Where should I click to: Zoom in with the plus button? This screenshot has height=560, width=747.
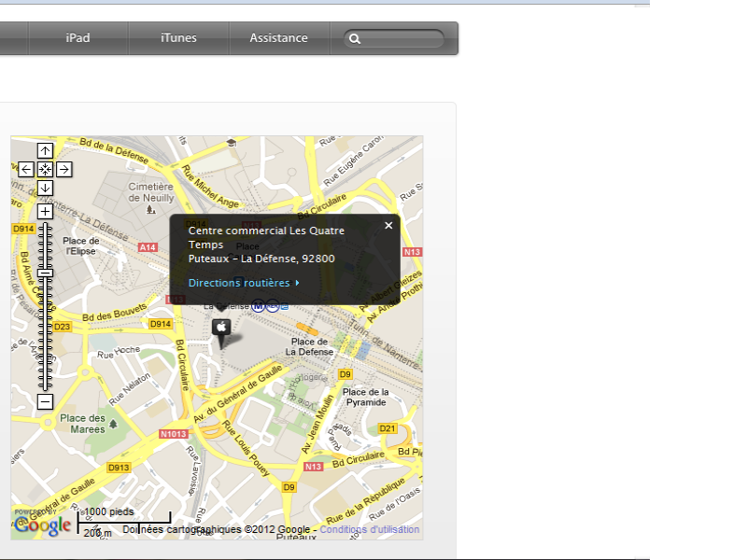45,212
